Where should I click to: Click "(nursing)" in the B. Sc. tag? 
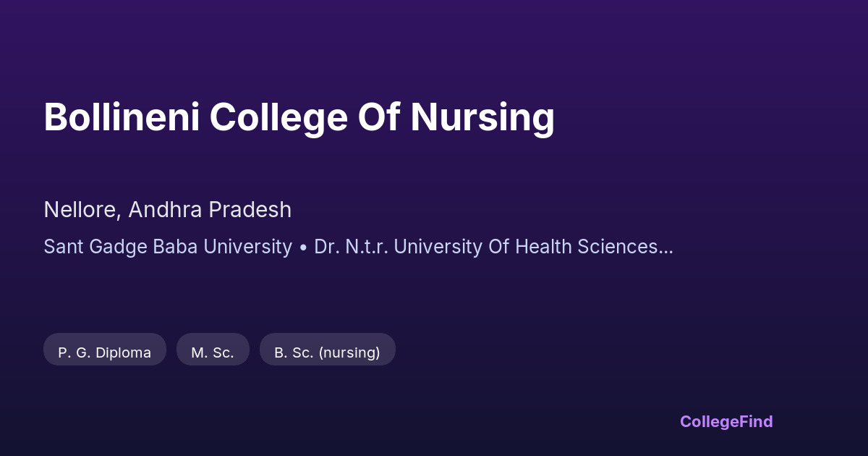349,352
